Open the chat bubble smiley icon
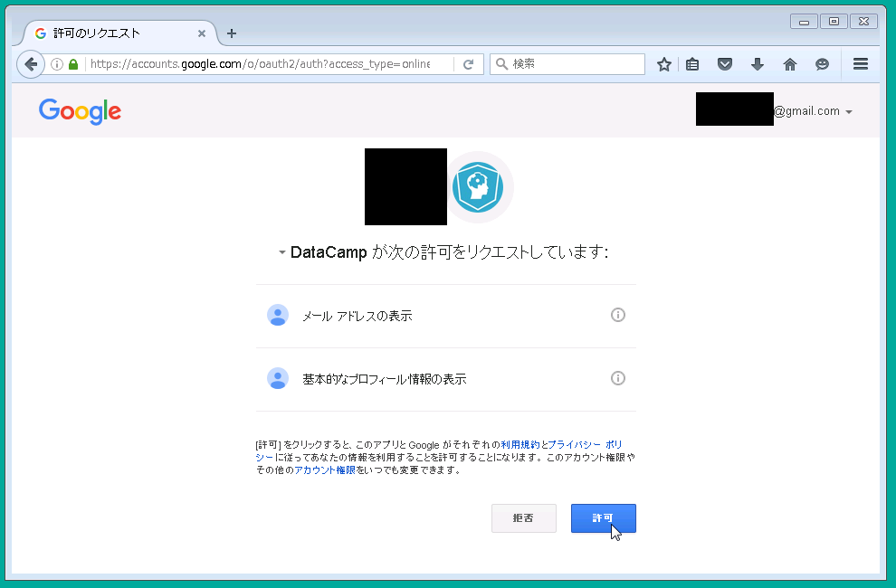Image resolution: width=896 pixels, height=588 pixels. pos(822,64)
